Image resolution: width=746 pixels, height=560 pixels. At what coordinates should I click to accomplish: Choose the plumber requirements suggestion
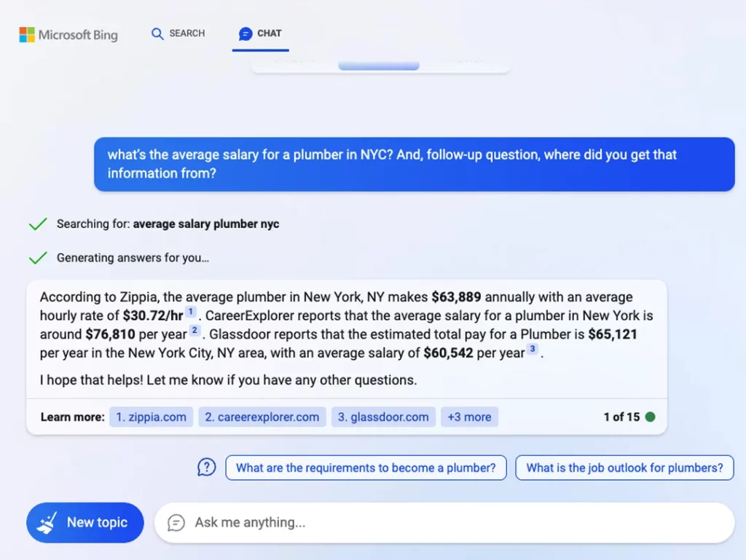[366, 468]
